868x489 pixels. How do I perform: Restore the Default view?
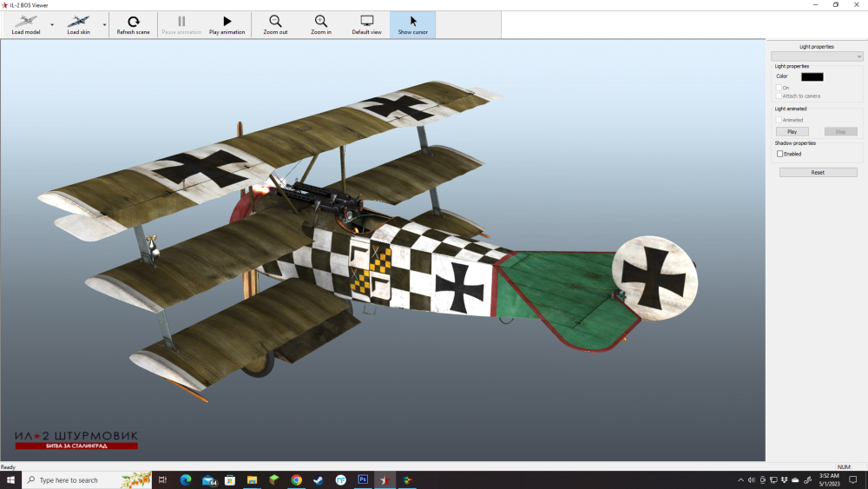point(366,21)
